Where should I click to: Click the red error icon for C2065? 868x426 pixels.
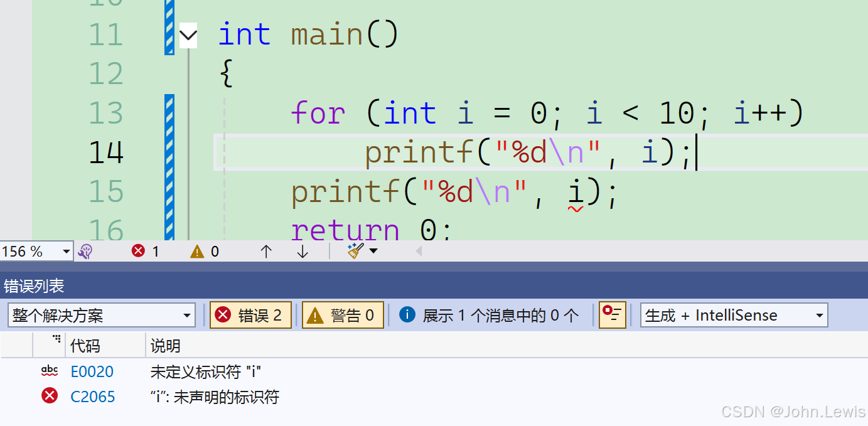tap(50, 395)
